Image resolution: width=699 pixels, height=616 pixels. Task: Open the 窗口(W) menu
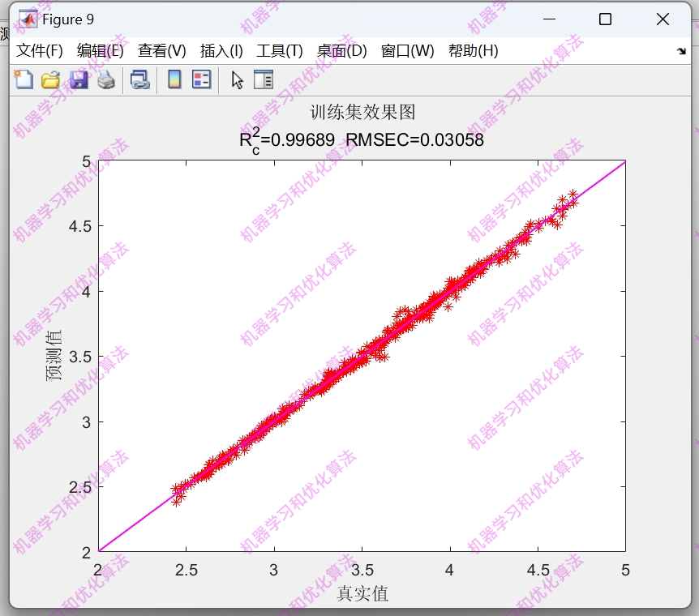[x=407, y=51]
